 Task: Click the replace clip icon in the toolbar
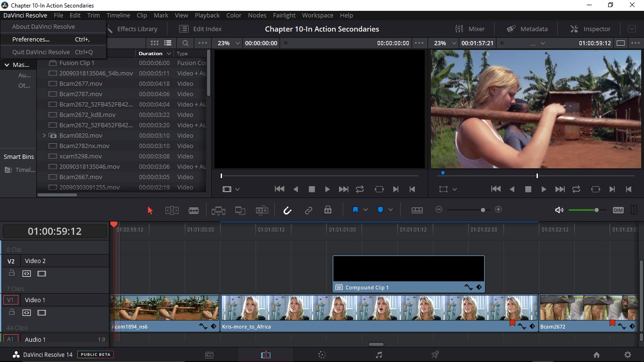click(262, 210)
